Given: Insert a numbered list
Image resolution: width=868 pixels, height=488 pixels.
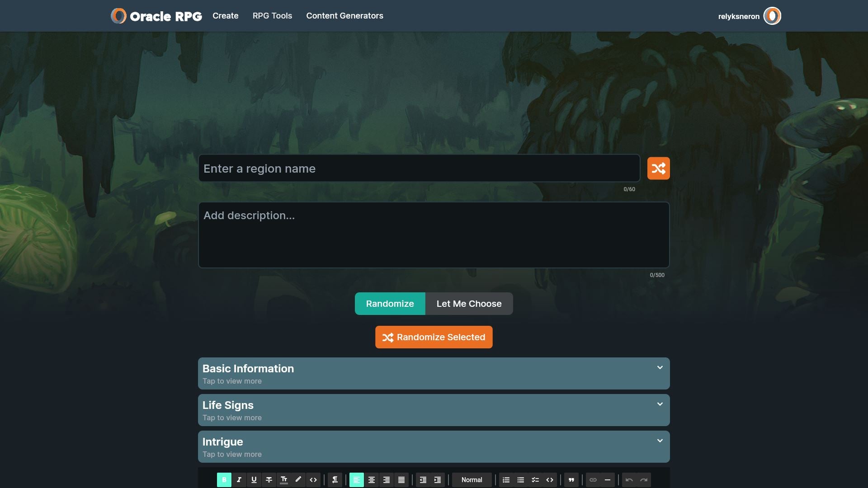Looking at the screenshot, I should point(506,480).
